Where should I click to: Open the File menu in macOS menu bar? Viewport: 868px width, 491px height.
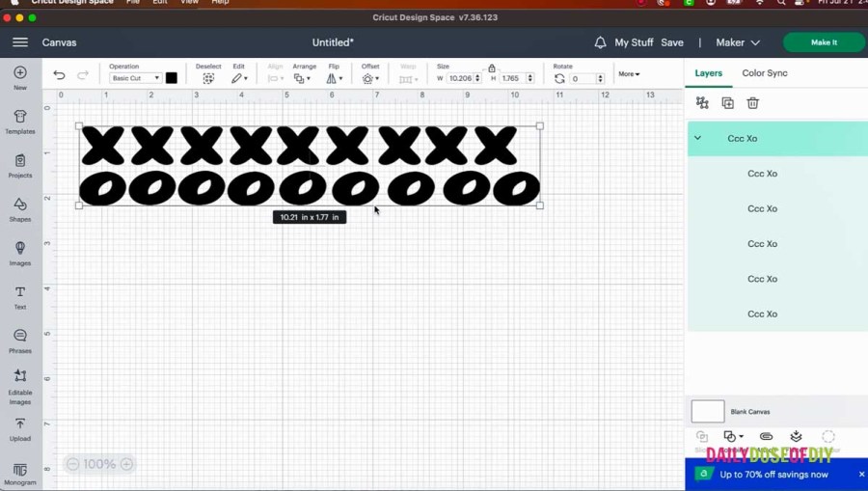click(x=133, y=2)
